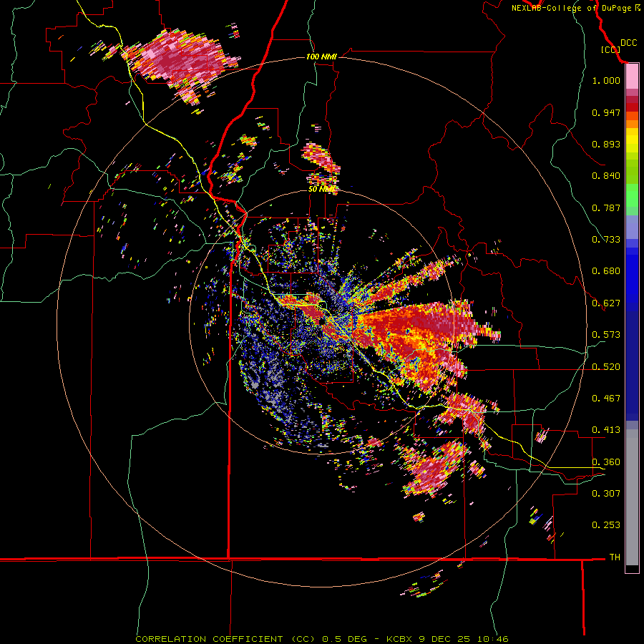Click the TH threshold label
The width and height of the screenshot is (644, 644).
[x=615, y=557]
